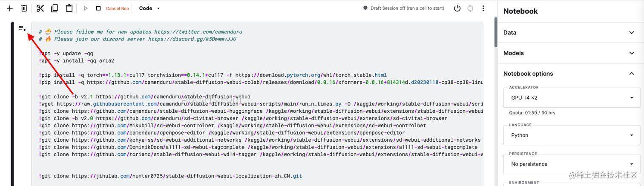This screenshot has width=644, height=186.
Task: Delete the cell with trash icon
Action: 24,8
